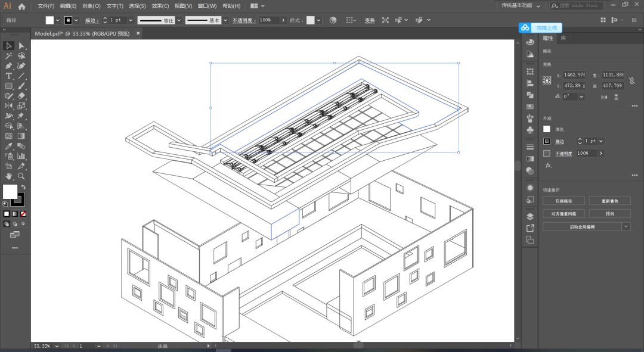The image size is (644, 352).
Task: Click the Home icon
Action: [22, 6]
